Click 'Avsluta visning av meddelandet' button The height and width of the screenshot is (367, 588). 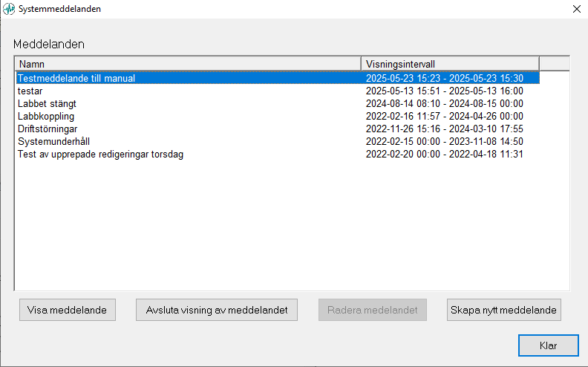(217, 310)
